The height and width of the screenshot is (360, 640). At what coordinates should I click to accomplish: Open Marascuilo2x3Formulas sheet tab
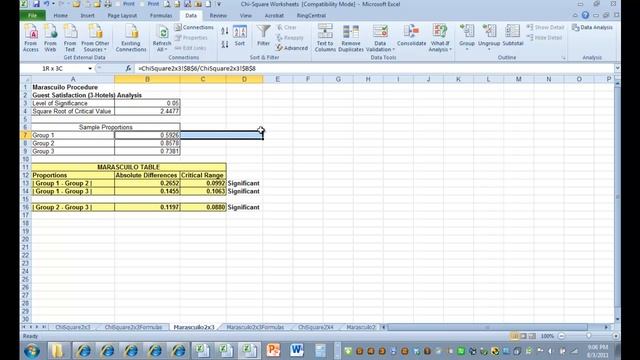pyautogui.click(x=255, y=327)
